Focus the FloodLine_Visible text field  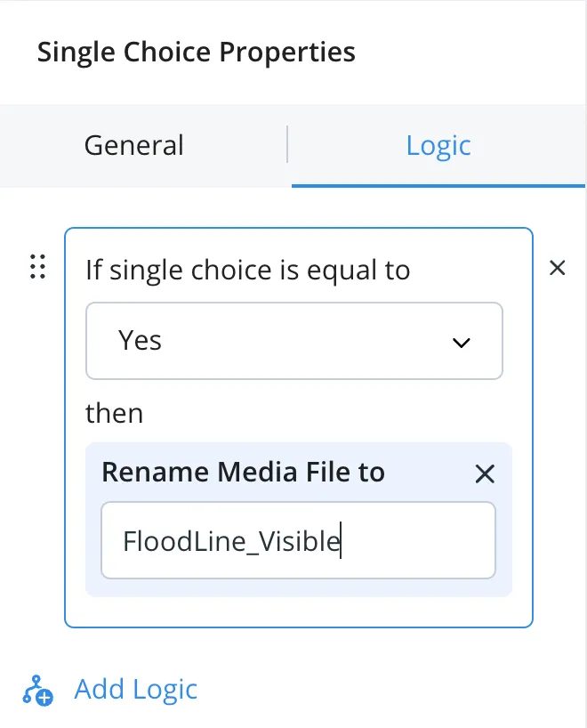click(x=298, y=540)
